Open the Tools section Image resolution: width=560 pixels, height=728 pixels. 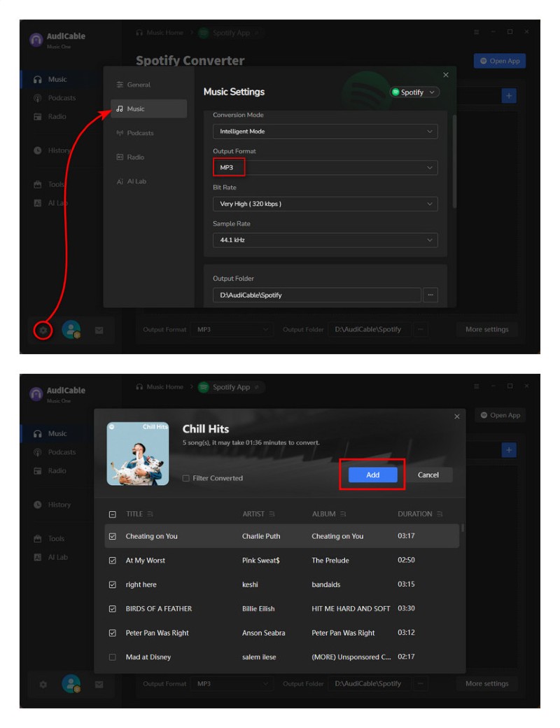coord(52,183)
